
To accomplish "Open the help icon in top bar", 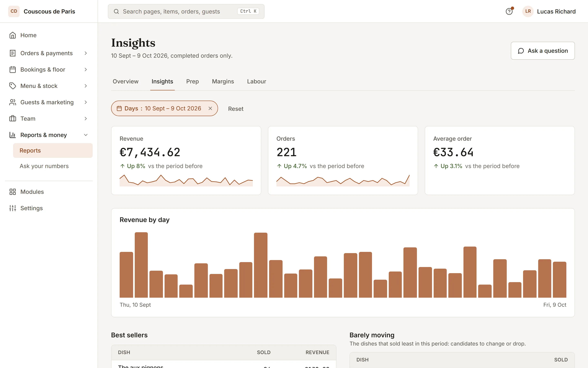I will (509, 11).
